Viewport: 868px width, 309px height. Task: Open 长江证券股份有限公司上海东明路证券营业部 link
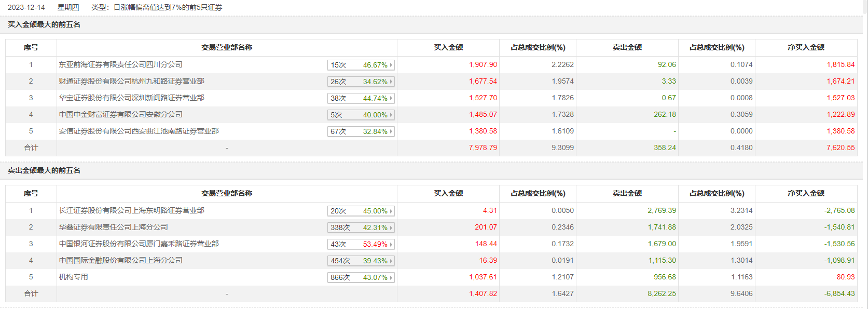coord(131,210)
